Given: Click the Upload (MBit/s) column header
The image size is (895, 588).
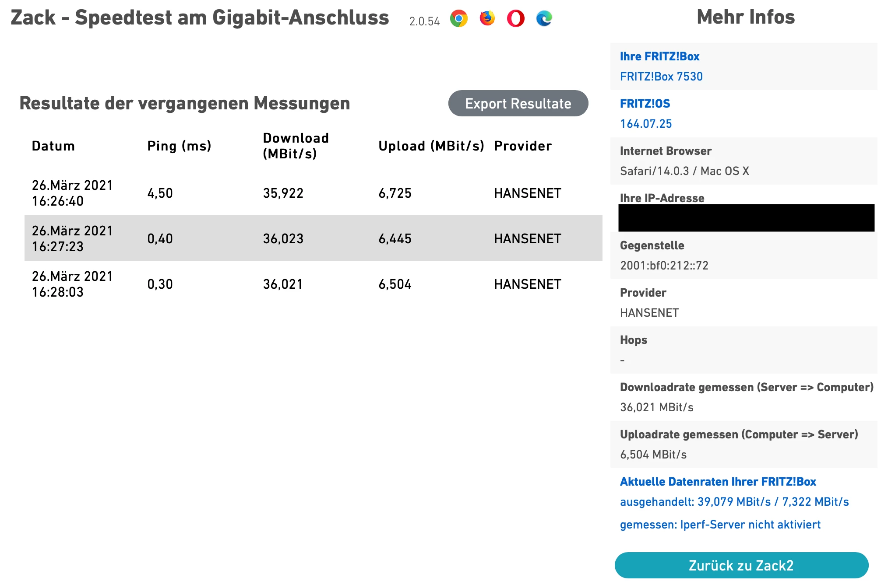Looking at the screenshot, I should (431, 146).
